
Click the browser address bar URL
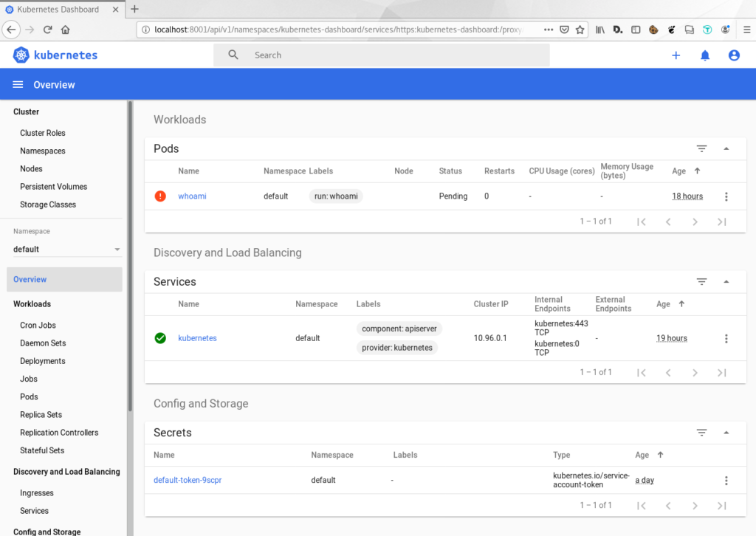pos(337,30)
